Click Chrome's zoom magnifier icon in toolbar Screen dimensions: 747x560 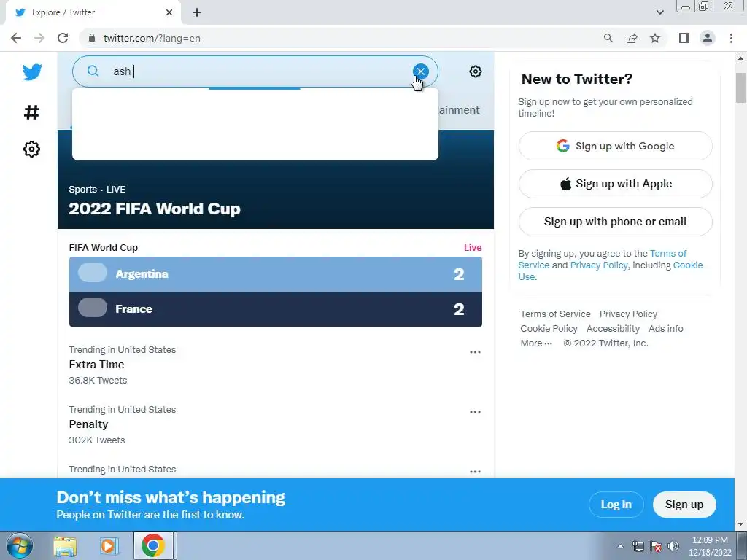coord(608,38)
